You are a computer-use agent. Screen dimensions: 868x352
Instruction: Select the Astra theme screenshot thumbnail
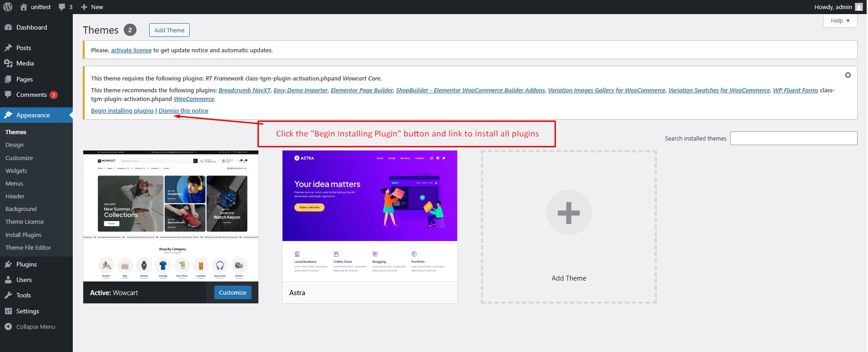(x=369, y=216)
